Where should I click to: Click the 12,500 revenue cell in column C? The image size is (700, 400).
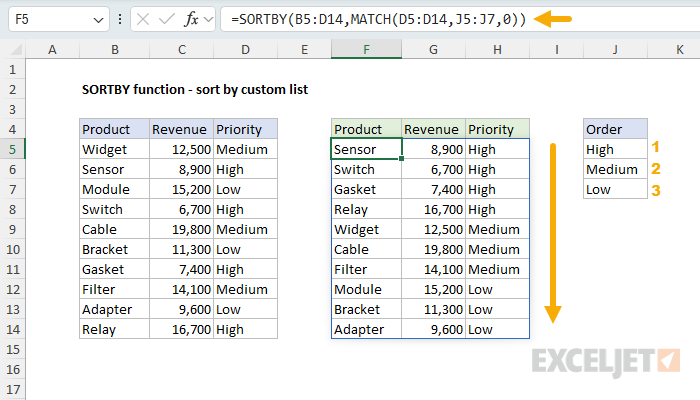[181, 150]
